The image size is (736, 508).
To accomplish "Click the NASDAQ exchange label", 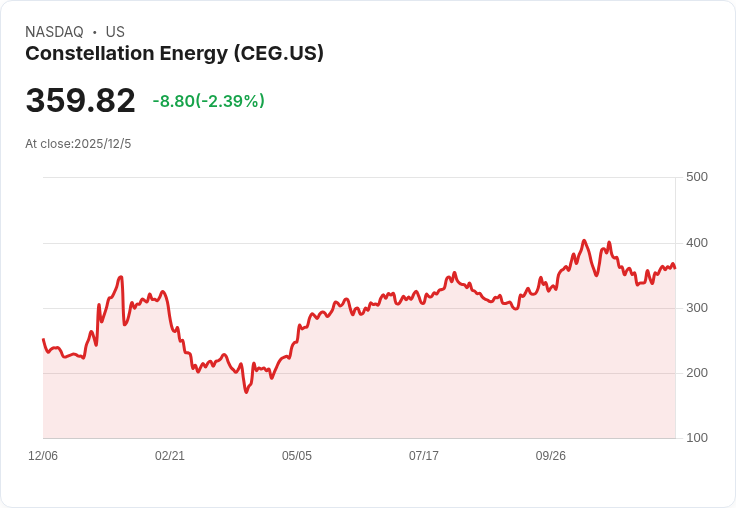I will pos(54,32).
